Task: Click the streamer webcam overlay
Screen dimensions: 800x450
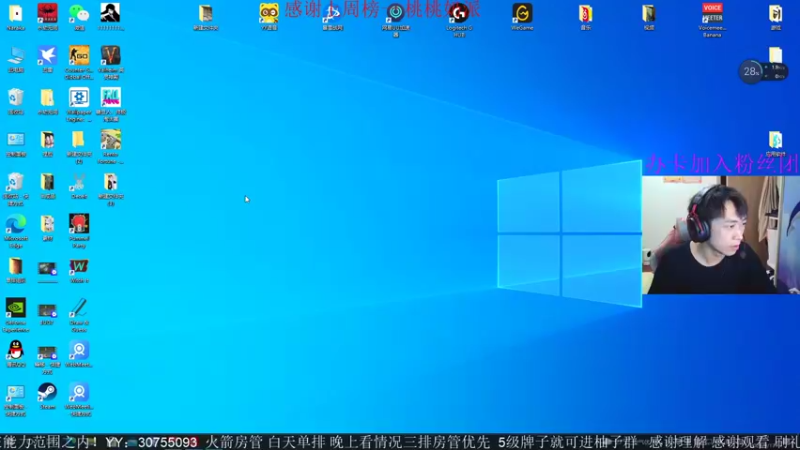Action: tap(721, 235)
